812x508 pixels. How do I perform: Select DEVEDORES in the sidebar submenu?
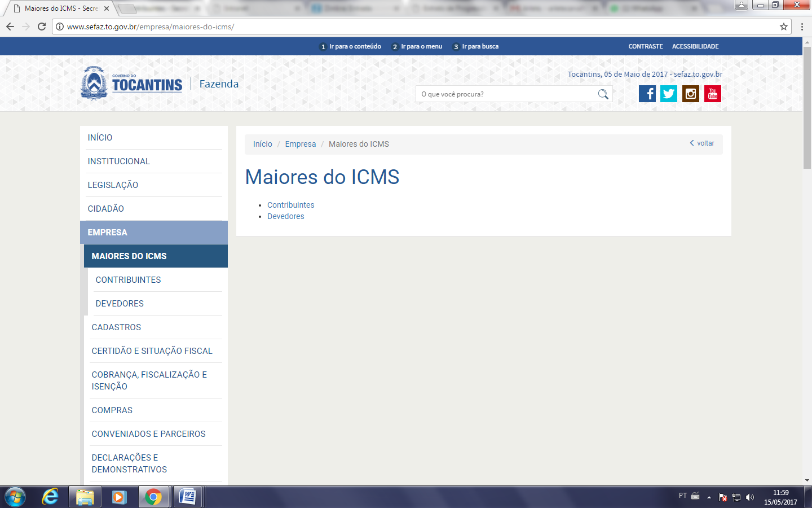coord(120,304)
